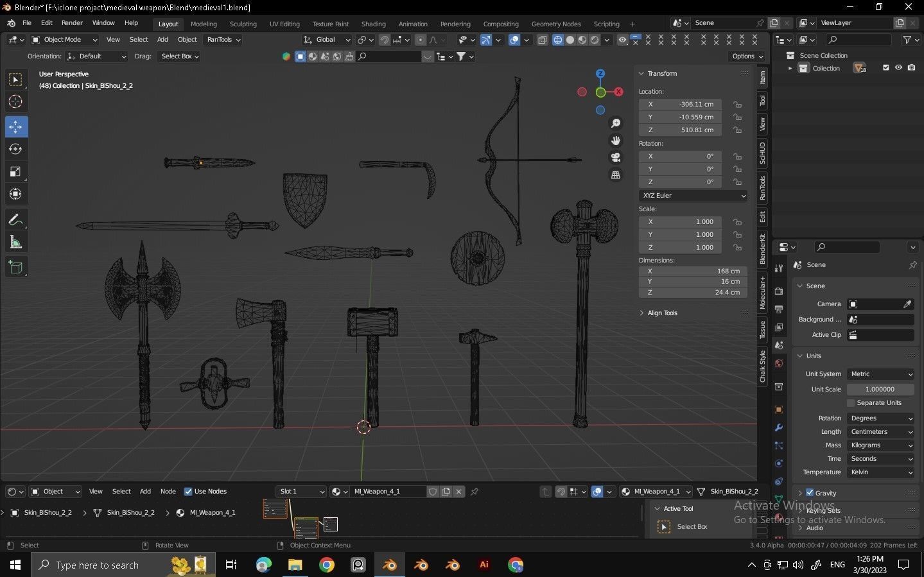Open the Render menu
924x577 pixels.
[71, 22]
